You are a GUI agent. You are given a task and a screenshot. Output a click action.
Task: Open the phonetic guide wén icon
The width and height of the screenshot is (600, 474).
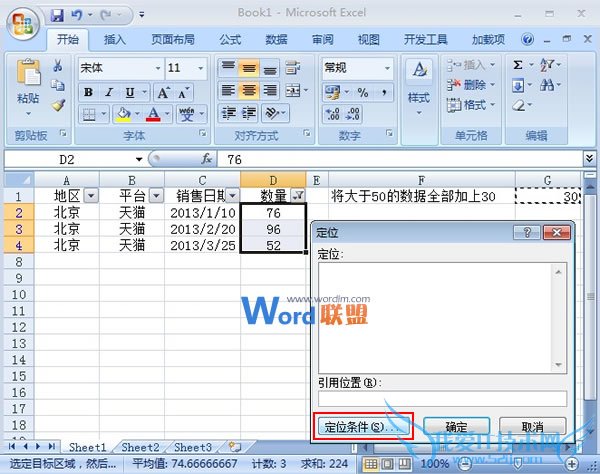tap(187, 114)
